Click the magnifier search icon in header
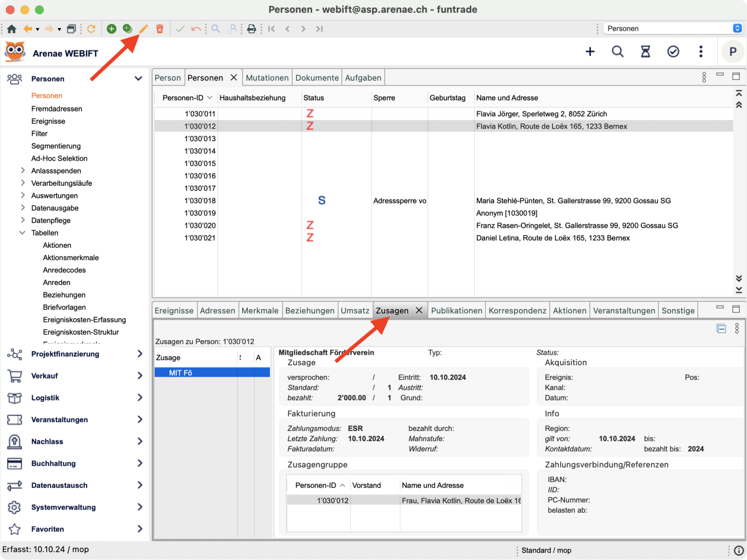This screenshot has height=560, width=747. click(x=618, y=52)
